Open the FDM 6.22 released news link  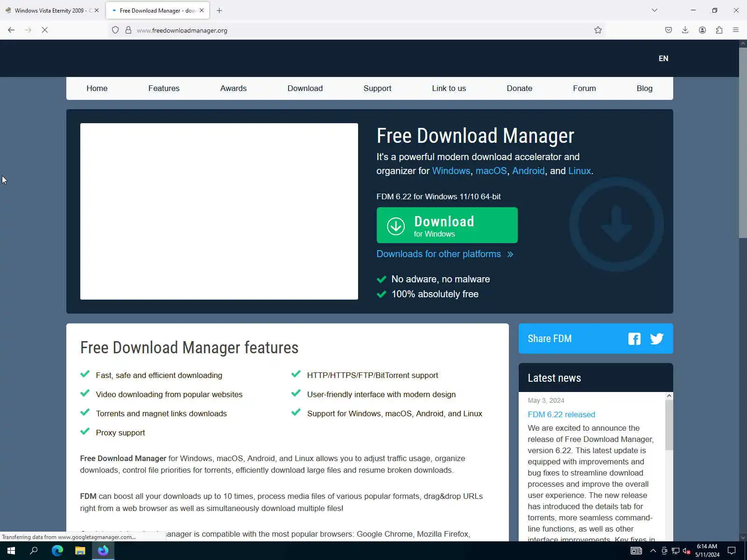(x=562, y=414)
